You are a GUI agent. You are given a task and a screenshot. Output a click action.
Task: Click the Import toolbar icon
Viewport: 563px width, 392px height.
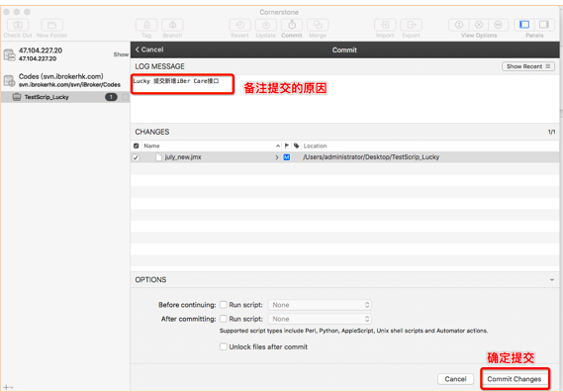[x=385, y=25]
